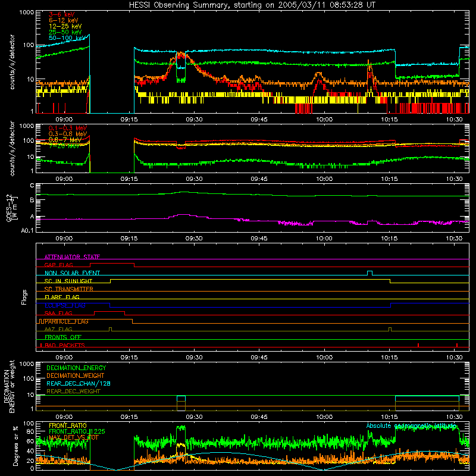Select the REAR_DEC_WEIGHT legend label

coord(73,392)
